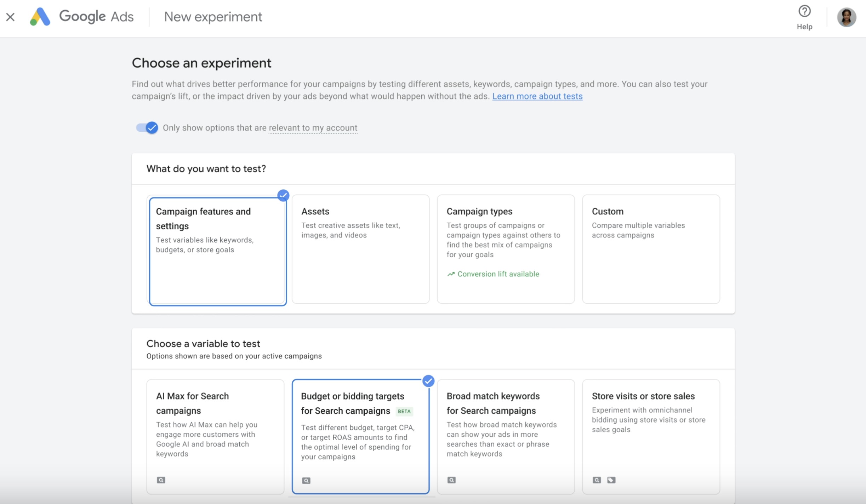Choose the Budget or bidding targets card
Image resolution: width=866 pixels, height=504 pixels.
point(360,436)
